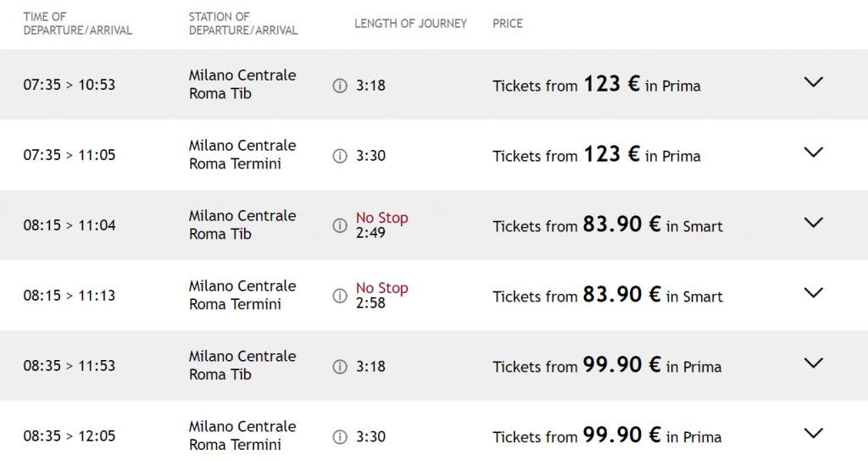Expand the 07:35 > 10:53 train row
Image resolution: width=868 pixels, height=460 pixels.
click(814, 83)
